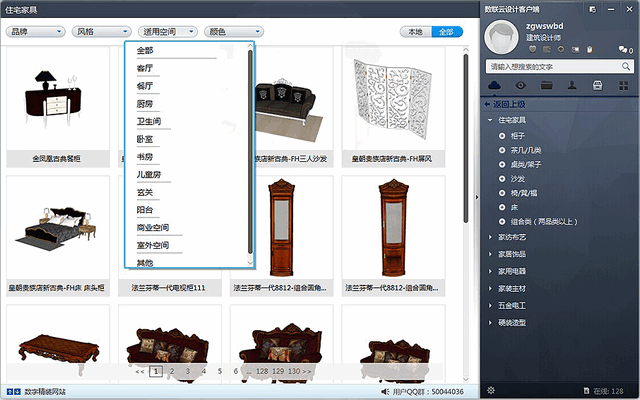The image size is (640, 400).
Task: Expand the 家纺布艺 tree node
Action: [490, 237]
